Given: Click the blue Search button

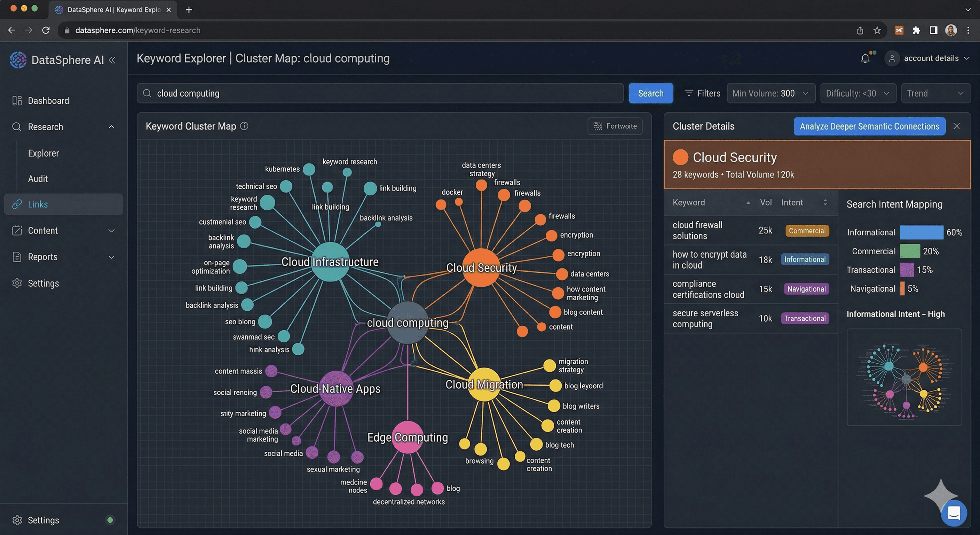Looking at the screenshot, I should (650, 93).
